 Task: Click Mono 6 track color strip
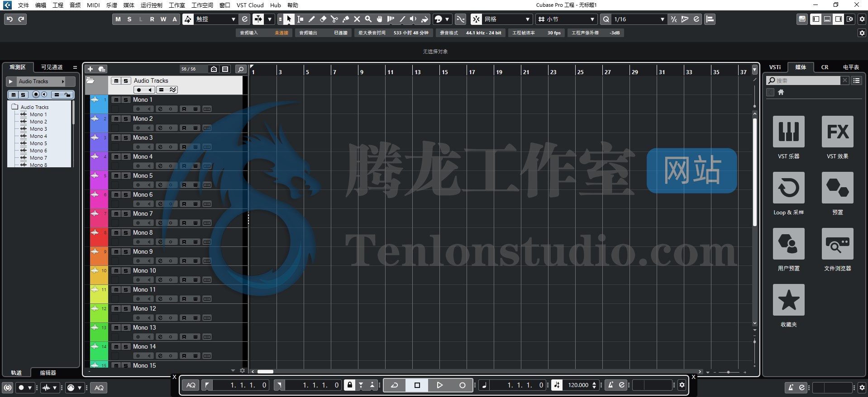pos(99,199)
